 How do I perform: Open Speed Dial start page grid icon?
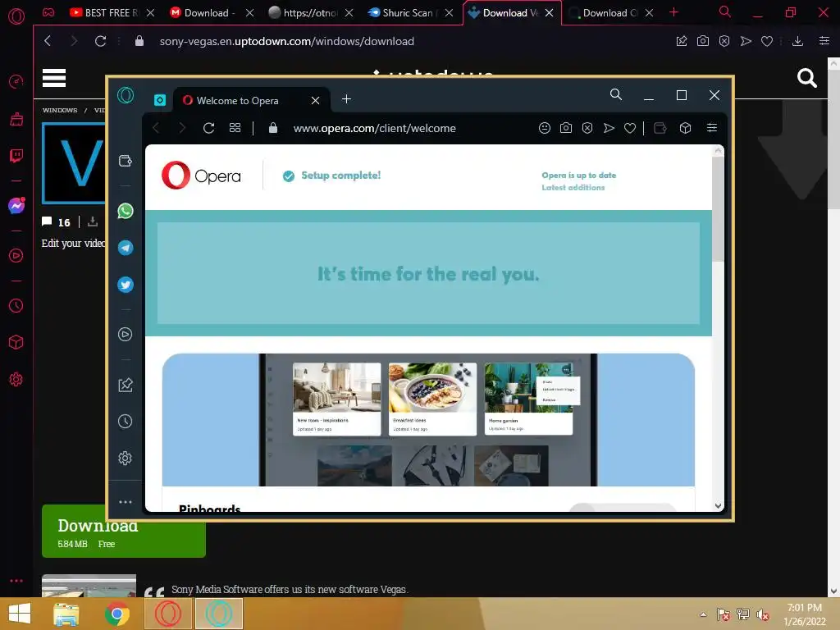point(235,128)
